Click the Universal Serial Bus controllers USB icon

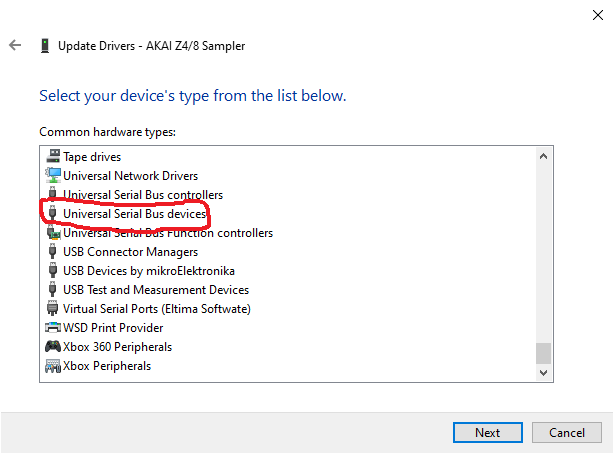pos(52,194)
